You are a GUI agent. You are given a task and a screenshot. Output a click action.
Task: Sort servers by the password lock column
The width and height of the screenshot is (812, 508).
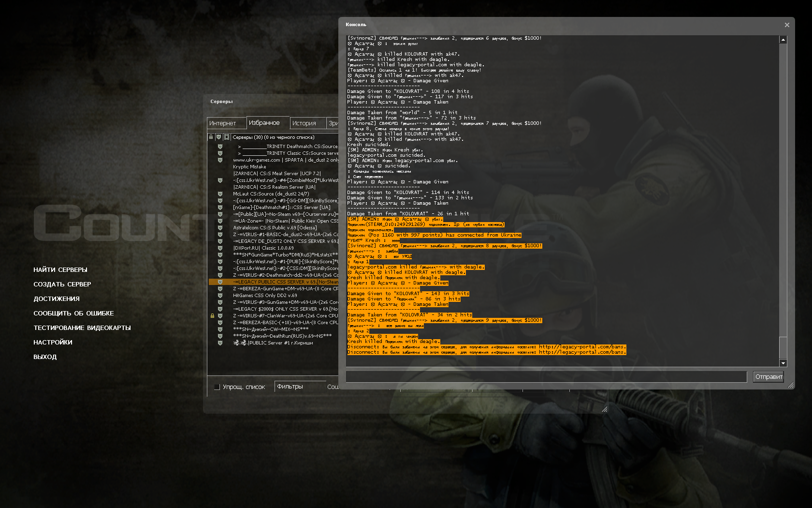(x=211, y=137)
